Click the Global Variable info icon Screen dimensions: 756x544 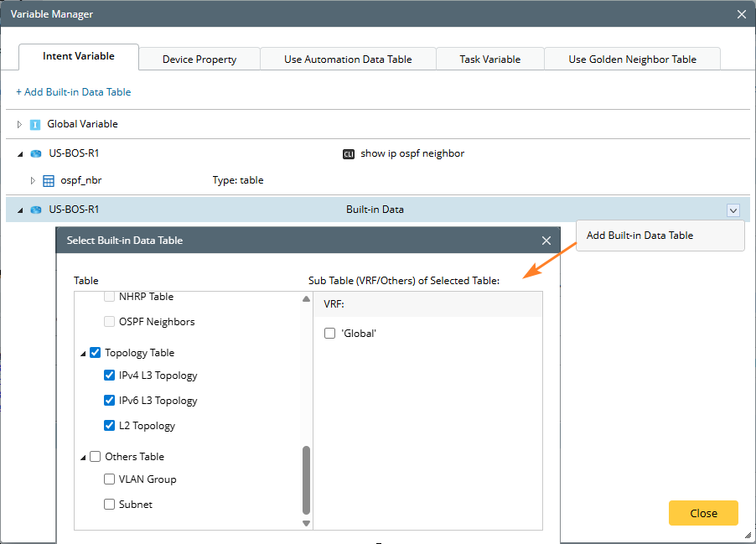pyautogui.click(x=35, y=124)
